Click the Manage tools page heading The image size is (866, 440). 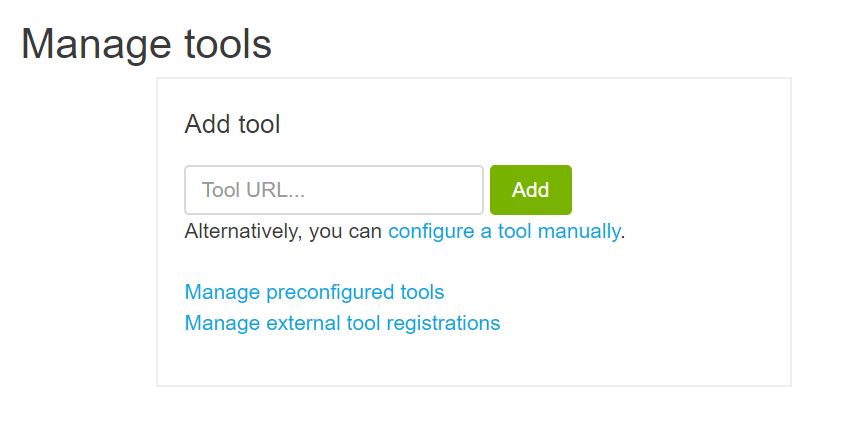146,44
